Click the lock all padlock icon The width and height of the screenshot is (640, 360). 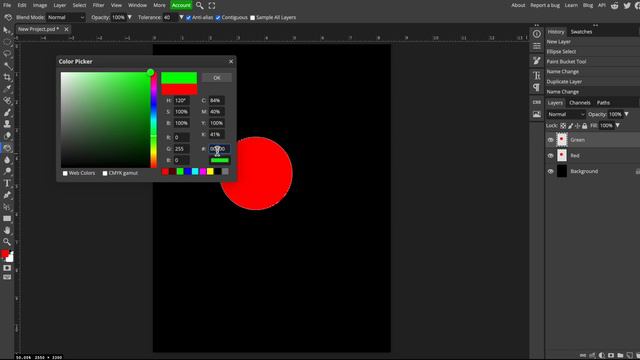click(584, 126)
